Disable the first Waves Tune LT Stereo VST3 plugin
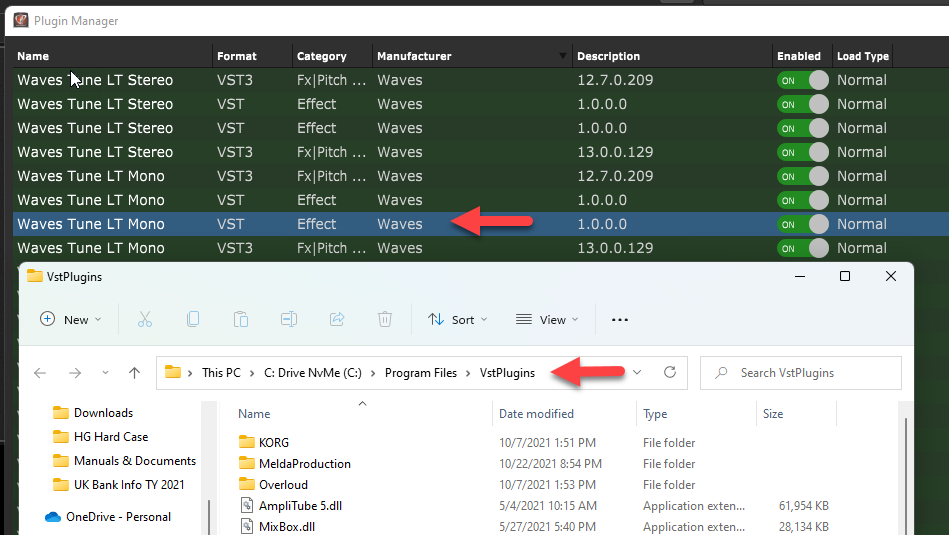The width and height of the screenshot is (949, 535). tap(804, 80)
